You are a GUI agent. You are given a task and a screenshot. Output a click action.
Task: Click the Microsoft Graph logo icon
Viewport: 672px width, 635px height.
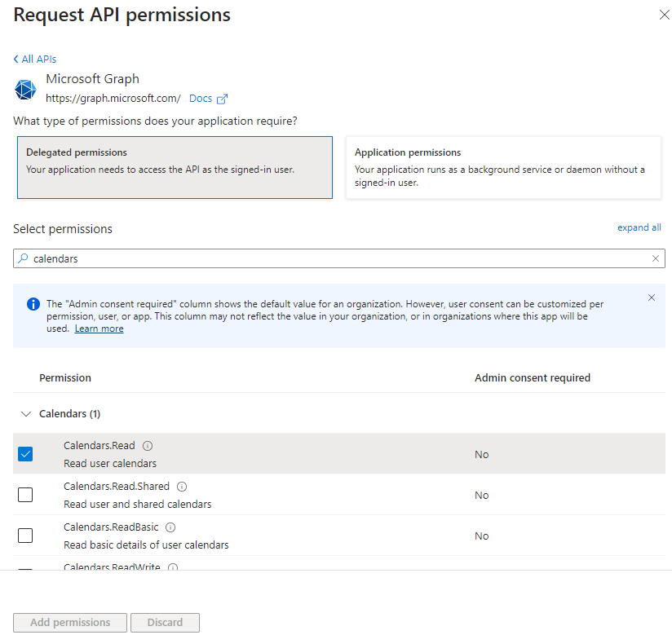coord(26,90)
